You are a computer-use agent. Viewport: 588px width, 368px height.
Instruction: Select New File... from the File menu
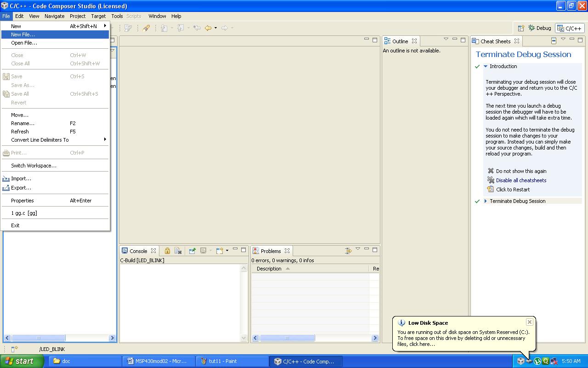(55, 34)
